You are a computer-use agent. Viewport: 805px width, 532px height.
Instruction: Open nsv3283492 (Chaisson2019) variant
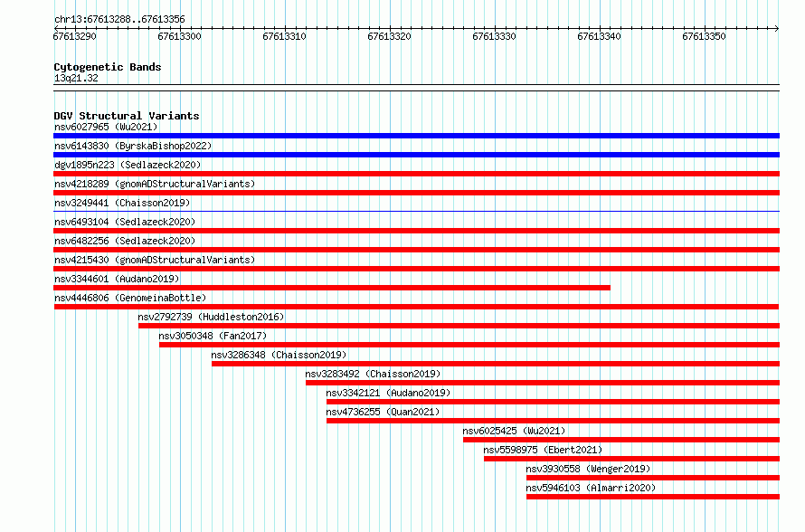click(373, 374)
